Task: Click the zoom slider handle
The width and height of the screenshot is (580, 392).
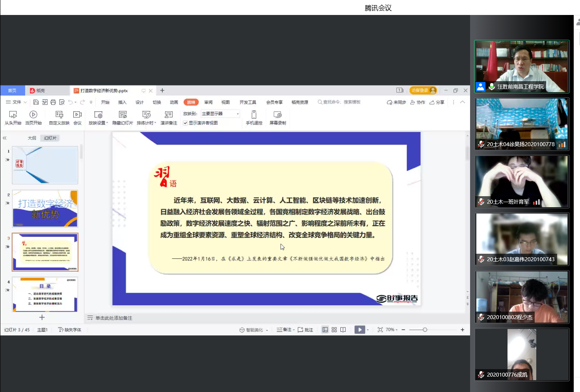Action: (x=425, y=330)
